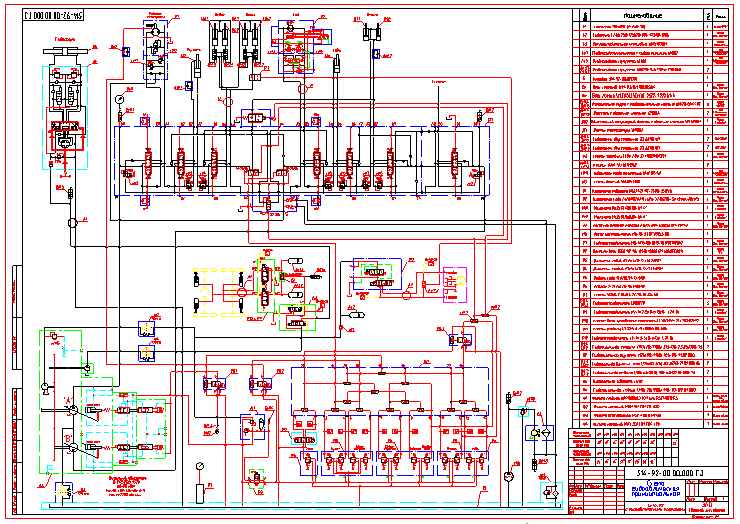740x524 pixels.
Task: Select the blue drawing title text in title block
Action: [656, 491]
